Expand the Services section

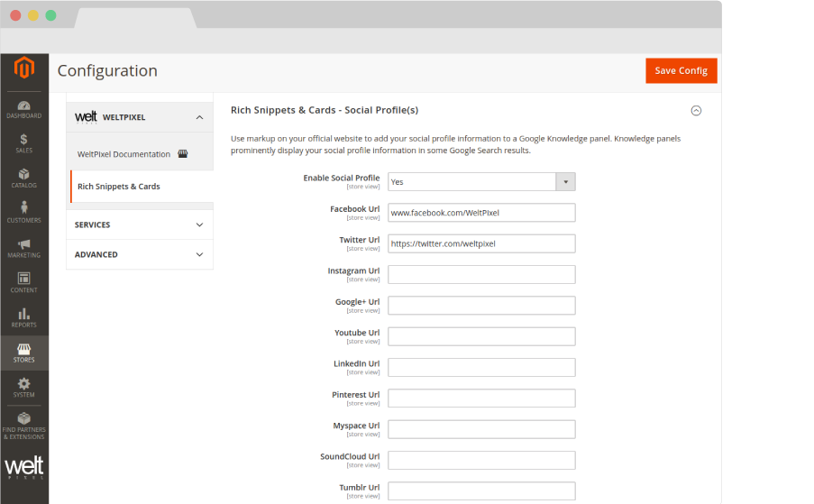[x=199, y=225]
